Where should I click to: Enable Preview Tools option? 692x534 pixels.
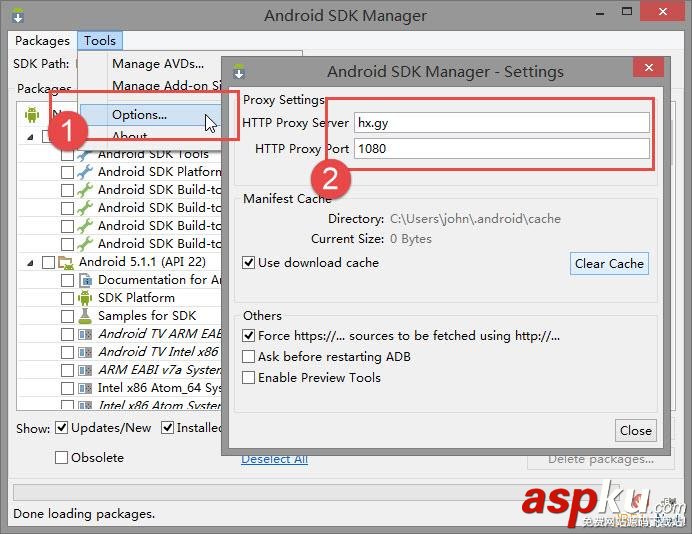click(x=248, y=378)
